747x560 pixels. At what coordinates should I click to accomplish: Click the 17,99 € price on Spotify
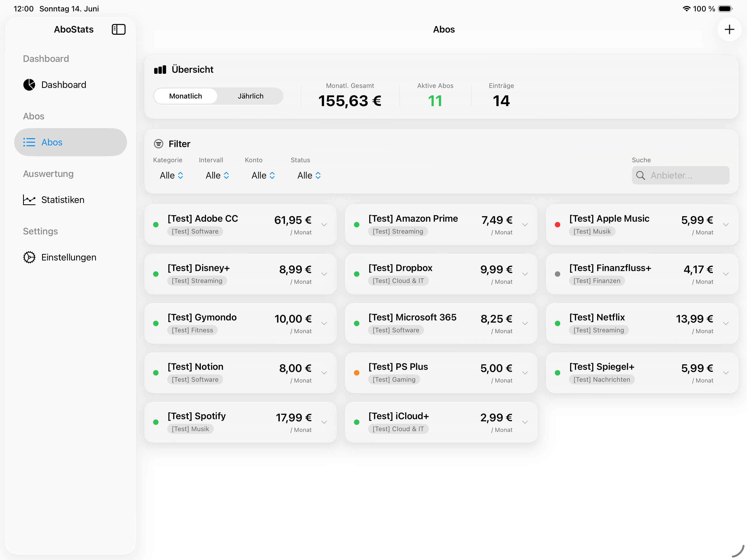click(293, 418)
